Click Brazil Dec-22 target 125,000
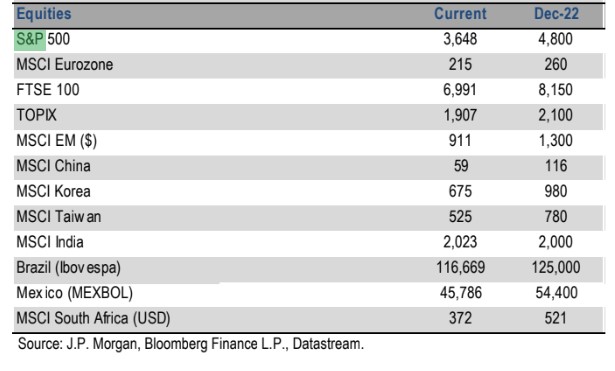 point(556,268)
